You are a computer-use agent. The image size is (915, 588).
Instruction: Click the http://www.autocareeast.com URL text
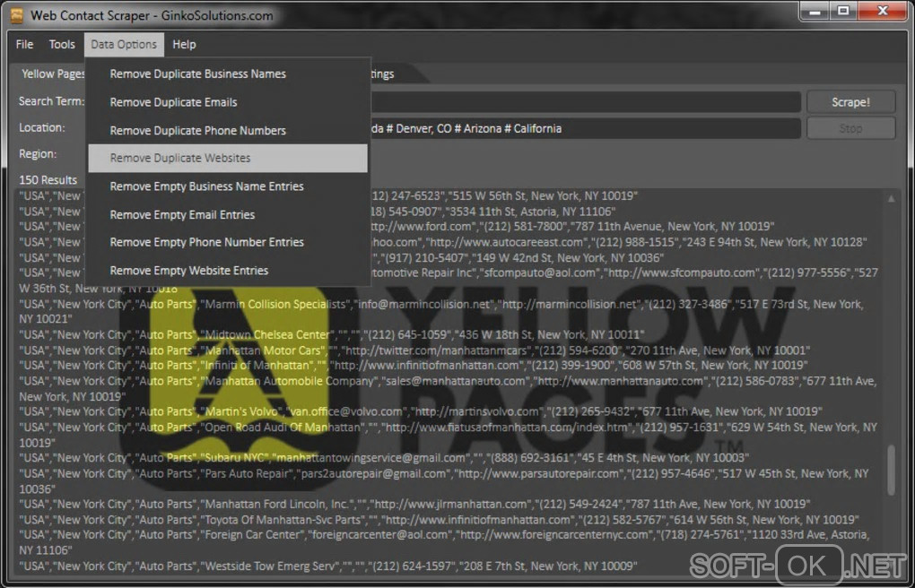[x=507, y=242]
